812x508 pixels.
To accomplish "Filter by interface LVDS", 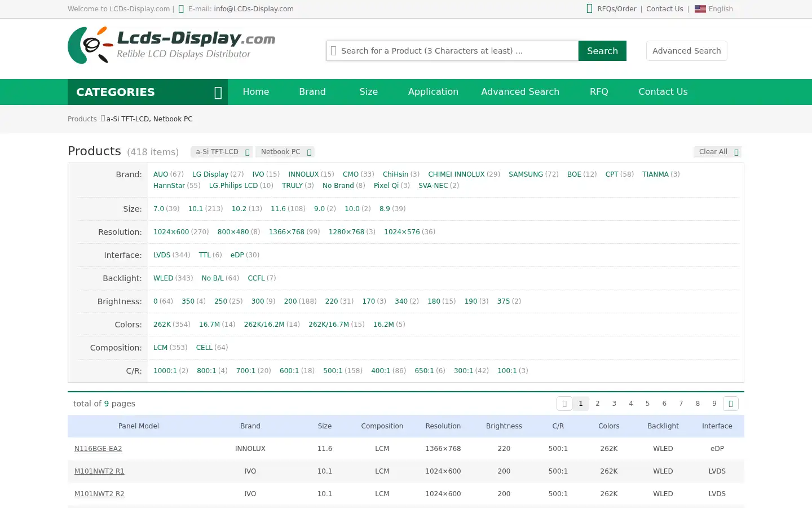I will coord(162,255).
